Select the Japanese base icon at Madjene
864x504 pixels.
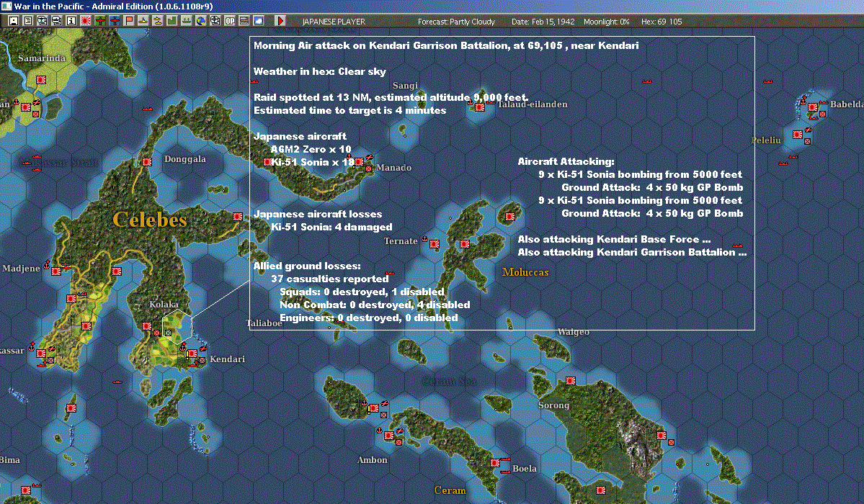click(55, 271)
